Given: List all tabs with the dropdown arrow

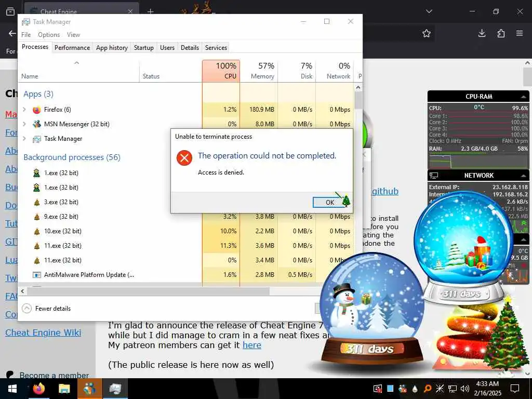Looking at the screenshot, I should 429,11.
